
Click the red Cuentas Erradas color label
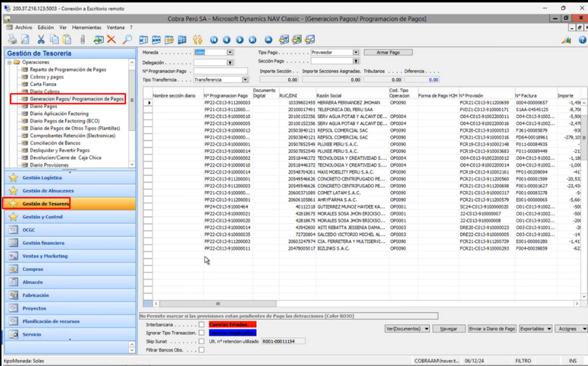click(233, 325)
